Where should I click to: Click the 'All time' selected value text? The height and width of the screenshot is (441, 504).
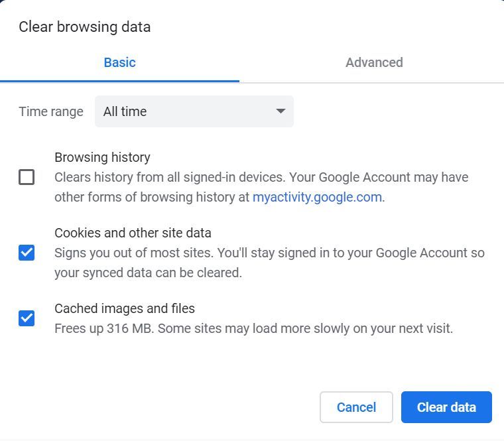coord(125,111)
